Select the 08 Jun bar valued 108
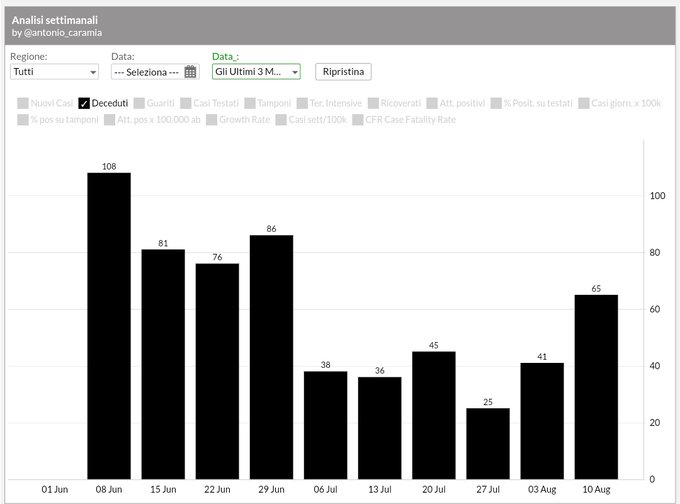680x504 pixels. 109,326
